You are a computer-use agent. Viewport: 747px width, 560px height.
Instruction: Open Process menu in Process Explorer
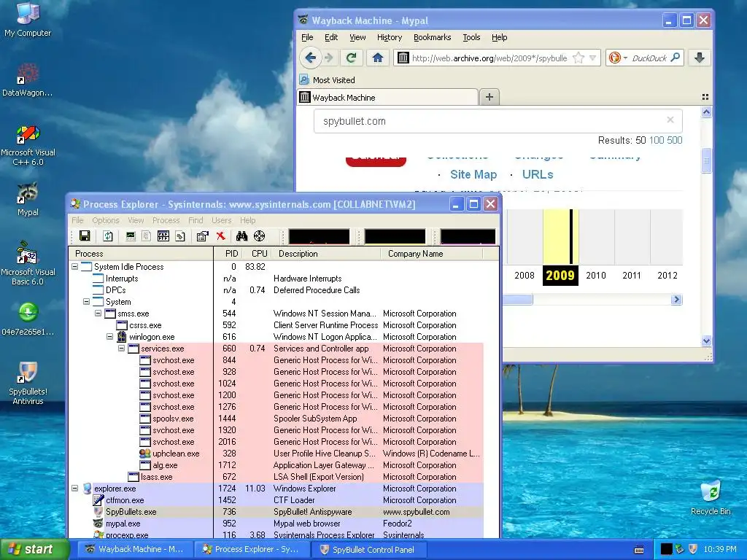[166, 220]
